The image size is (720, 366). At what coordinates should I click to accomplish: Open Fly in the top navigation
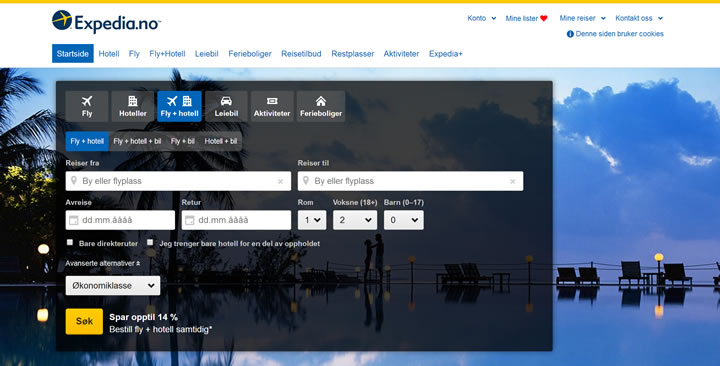click(x=134, y=54)
